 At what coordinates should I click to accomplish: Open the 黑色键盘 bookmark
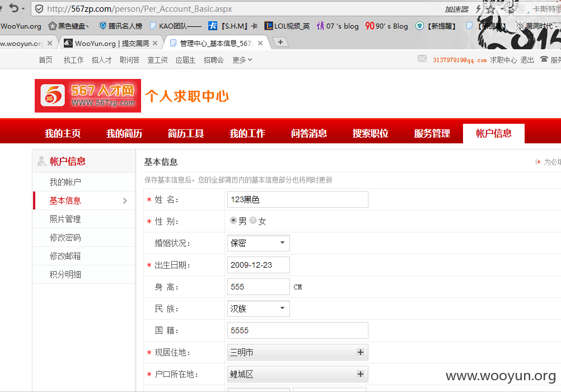69,26
